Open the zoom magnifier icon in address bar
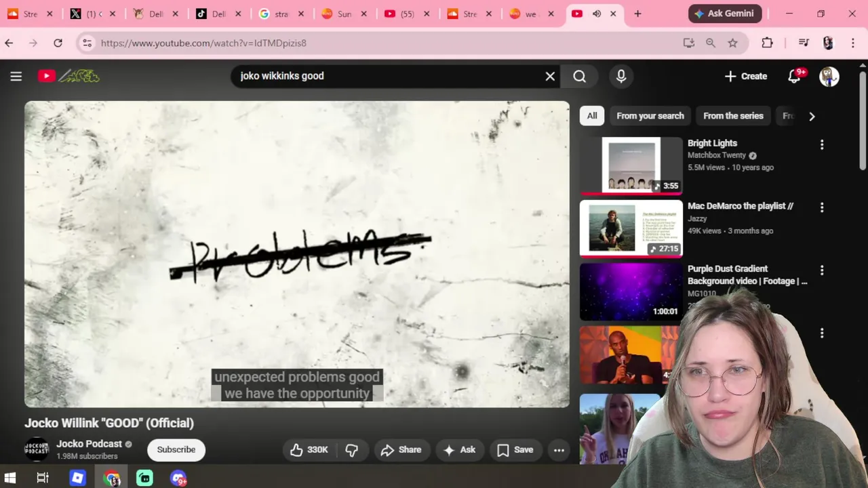 coord(711,43)
